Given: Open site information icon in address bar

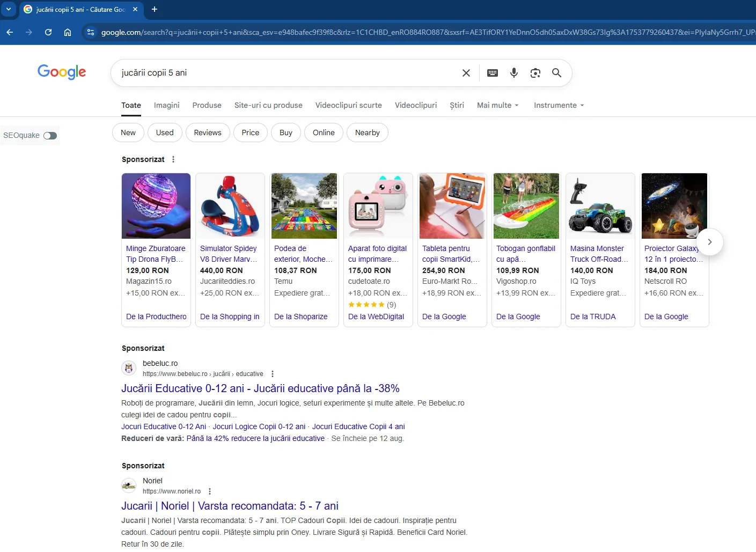Looking at the screenshot, I should tap(91, 32).
